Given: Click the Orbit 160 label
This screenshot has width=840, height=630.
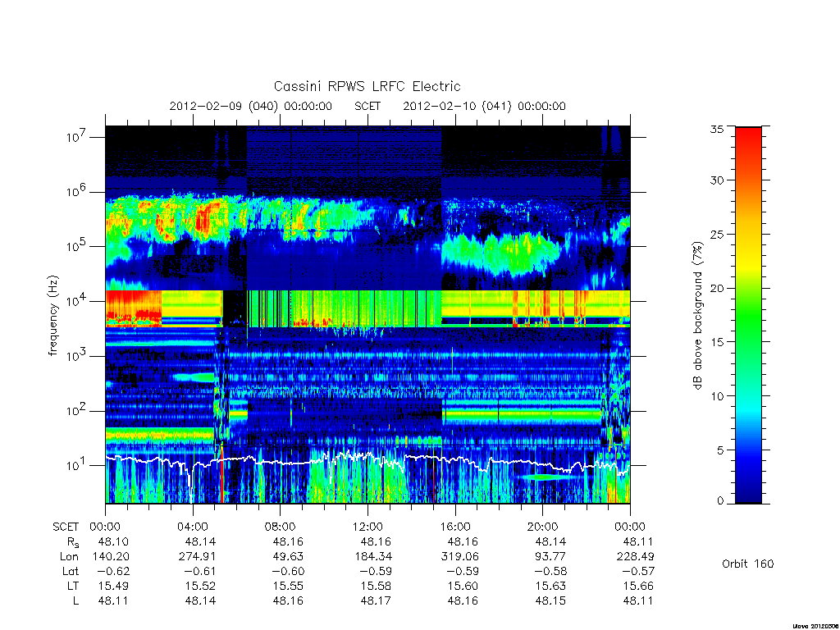Looking at the screenshot, I should (748, 564).
